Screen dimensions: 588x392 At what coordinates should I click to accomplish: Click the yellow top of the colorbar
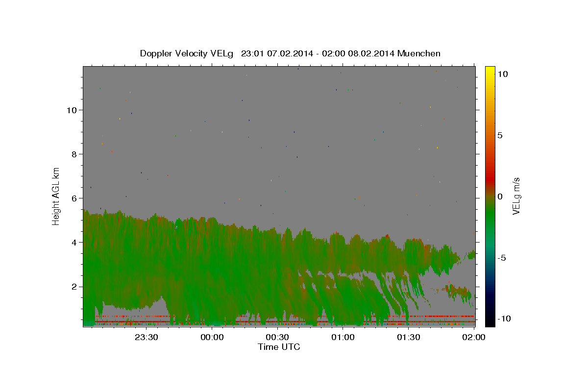point(490,71)
